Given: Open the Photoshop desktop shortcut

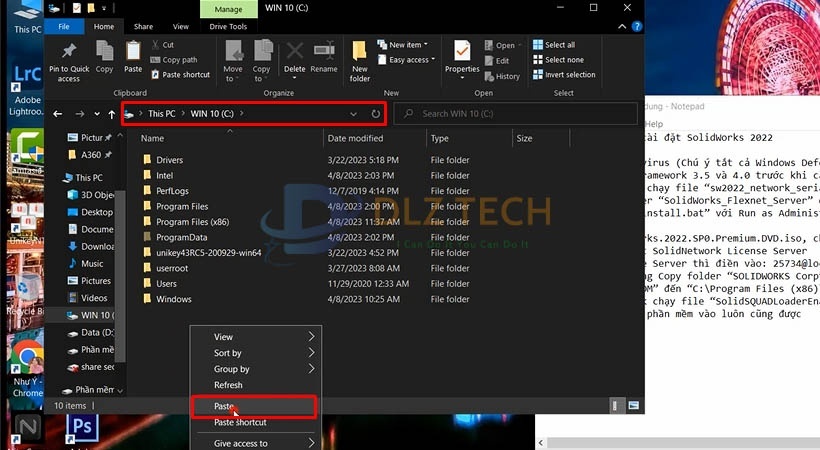Looking at the screenshot, I should (x=82, y=431).
